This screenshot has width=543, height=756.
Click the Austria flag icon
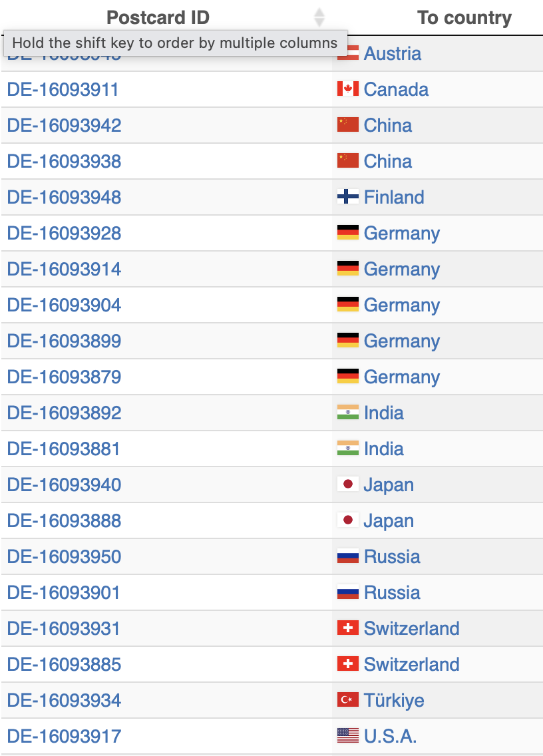(x=348, y=55)
